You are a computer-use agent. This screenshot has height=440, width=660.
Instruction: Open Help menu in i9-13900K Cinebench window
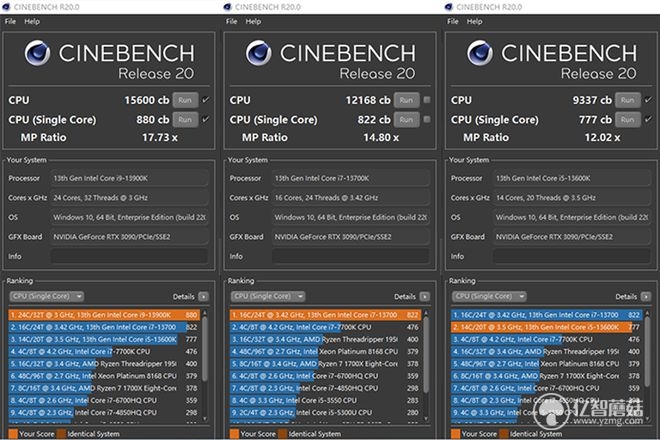32,21
